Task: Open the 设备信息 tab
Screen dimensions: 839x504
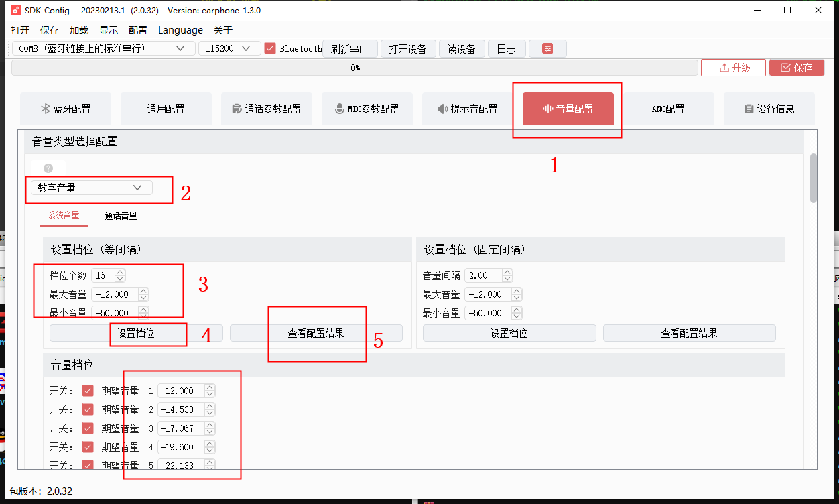Action: pos(769,109)
